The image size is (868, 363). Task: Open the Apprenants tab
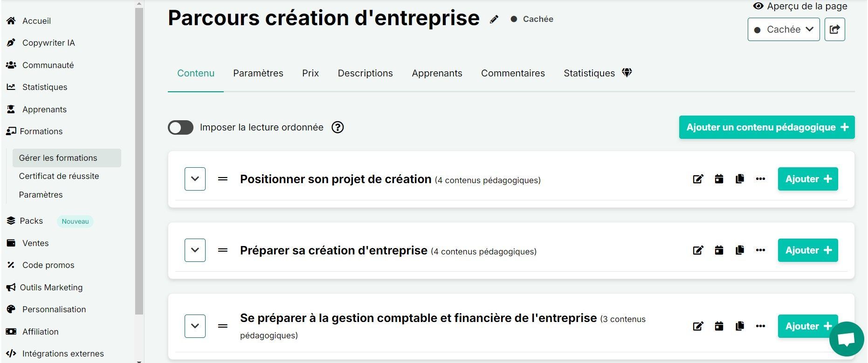[x=437, y=73]
